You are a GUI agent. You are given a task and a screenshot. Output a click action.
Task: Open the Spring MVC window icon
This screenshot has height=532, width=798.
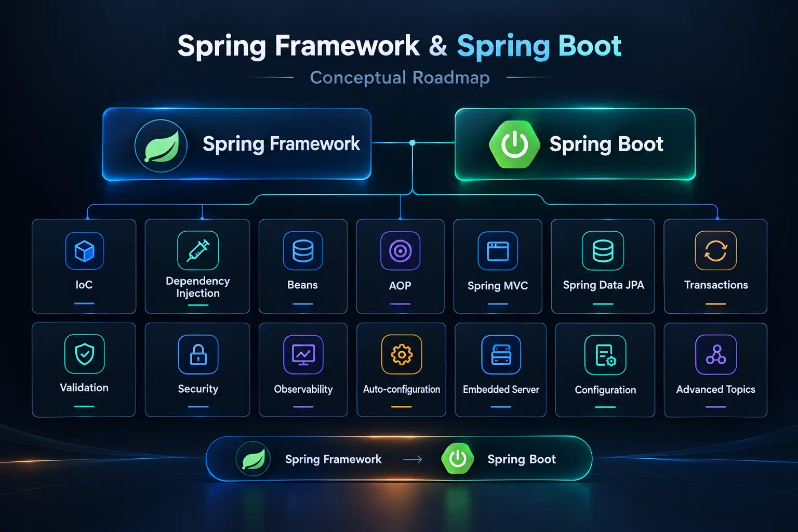(498, 251)
